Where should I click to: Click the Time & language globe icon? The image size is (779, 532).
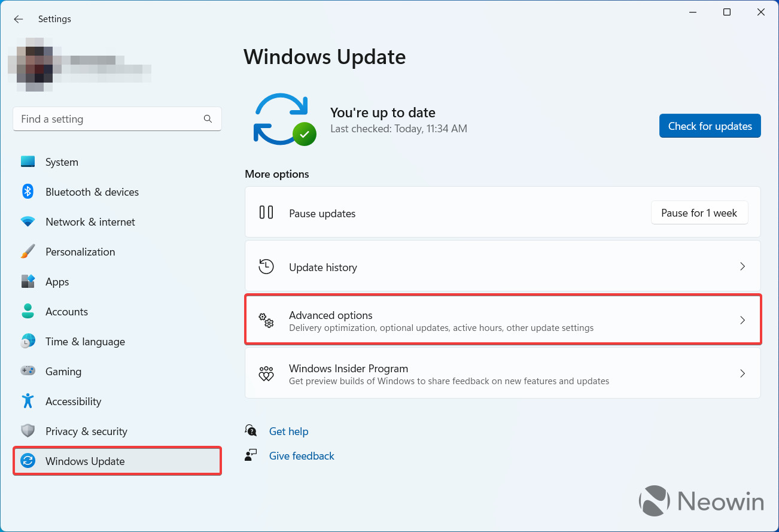[x=28, y=341]
